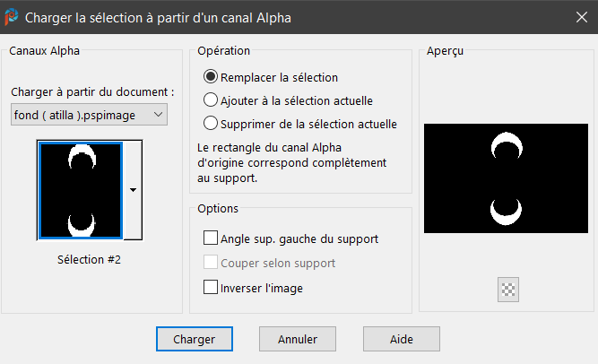The width and height of the screenshot is (598, 364).
Task: Open the fond ( atilla ).pspimage document dropdown
Action: coord(90,114)
